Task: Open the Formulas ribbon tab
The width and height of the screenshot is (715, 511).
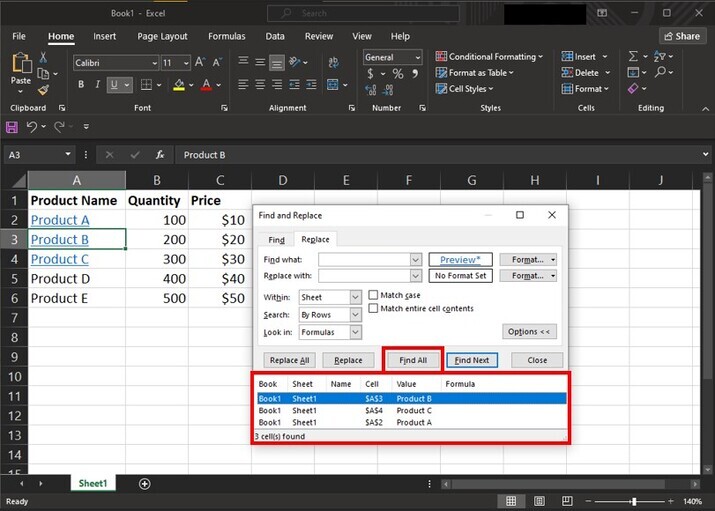Action: tap(226, 36)
